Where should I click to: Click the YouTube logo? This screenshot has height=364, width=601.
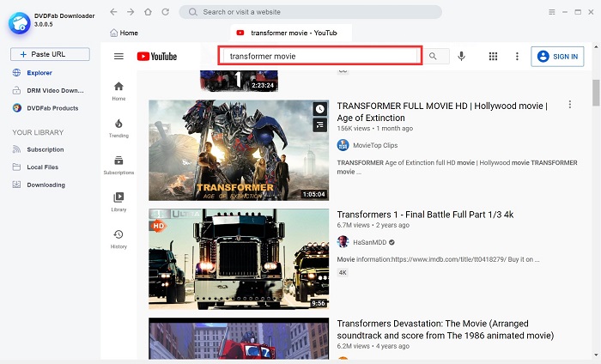tap(157, 57)
